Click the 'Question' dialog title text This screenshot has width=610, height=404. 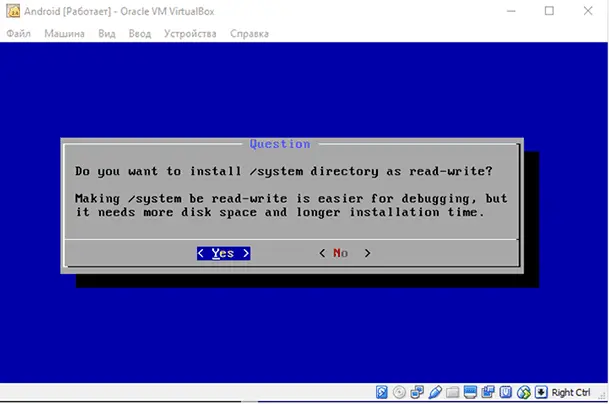tap(280, 144)
